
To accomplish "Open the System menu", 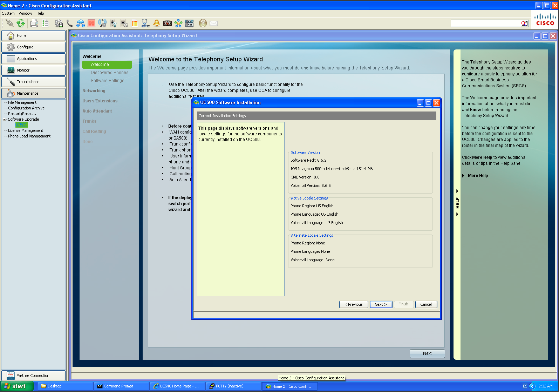I will [x=8, y=13].
